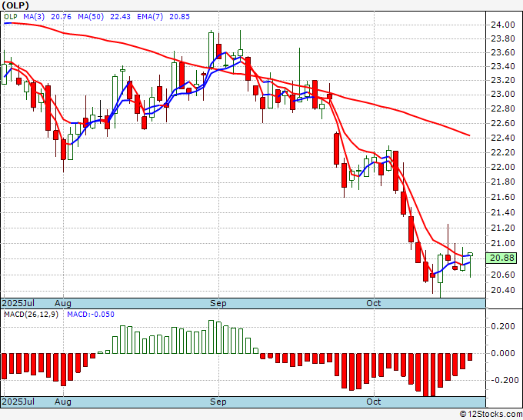Click the 0.200 MACD axis label

click(505, 326)
